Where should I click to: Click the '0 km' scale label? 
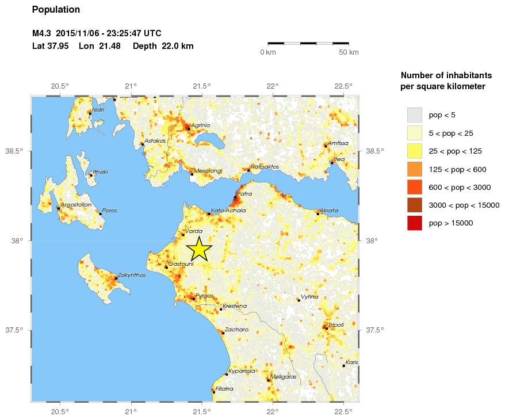pyautogui.click(x=268, y=52)
